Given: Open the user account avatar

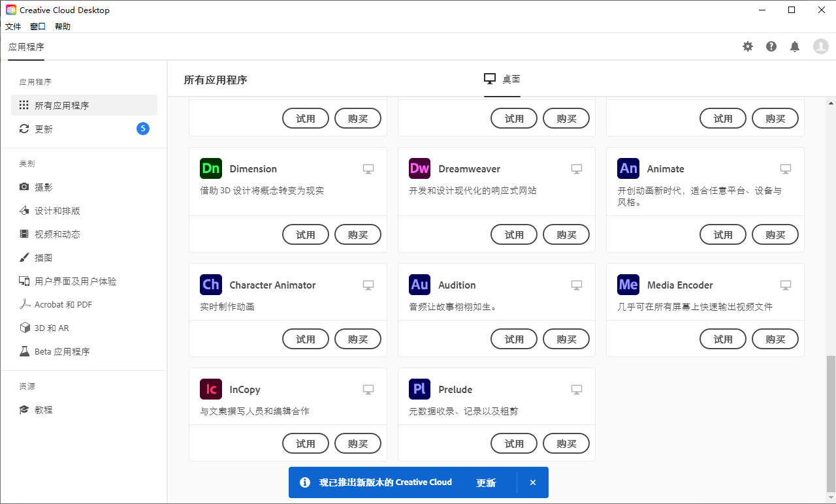Looking at the screenshot, I should [x=821, y=46].
